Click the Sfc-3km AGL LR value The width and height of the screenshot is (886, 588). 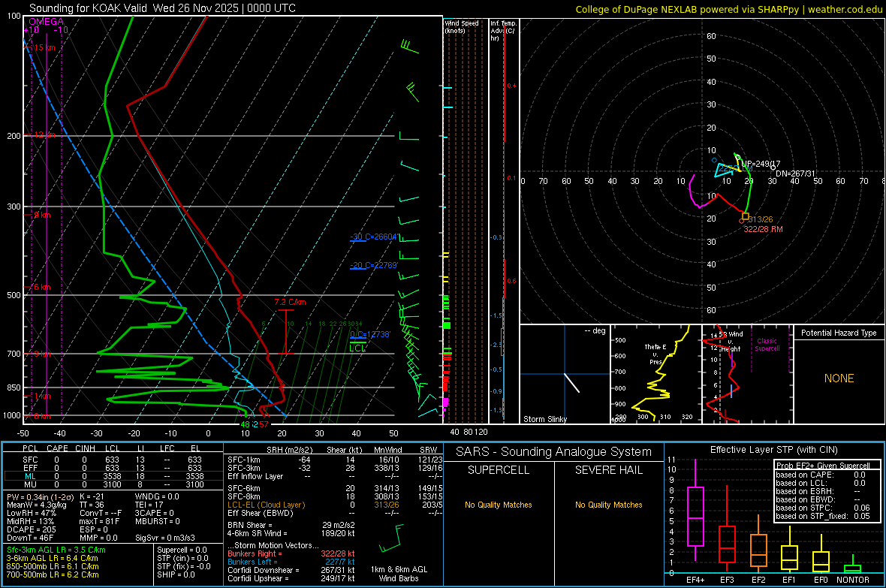click(x=56, y=550)
